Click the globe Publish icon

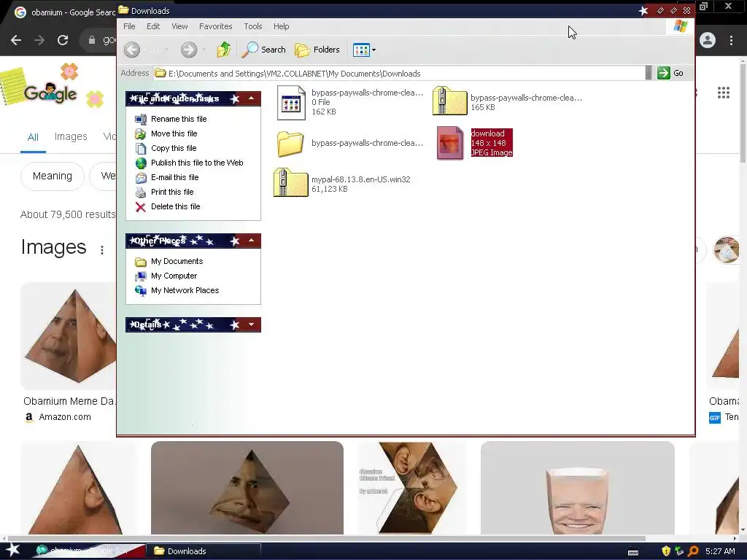[141, 163]
